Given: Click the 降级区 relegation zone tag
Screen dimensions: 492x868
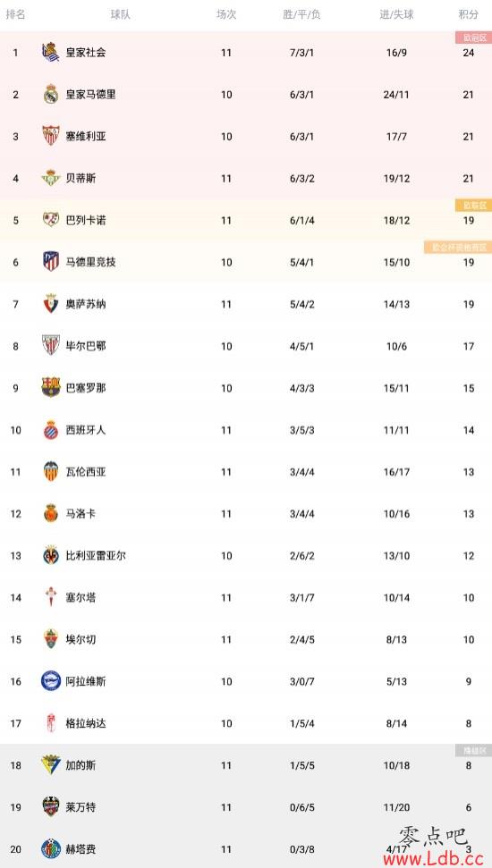Looking at the screenshot, I should [474, 751].
